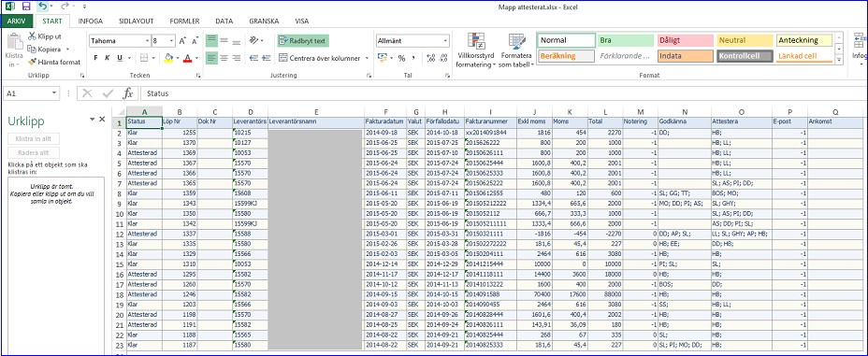Toggle bottom vertical alignment
The width and height of the screenshot is (868, 356).
[237, 41]
